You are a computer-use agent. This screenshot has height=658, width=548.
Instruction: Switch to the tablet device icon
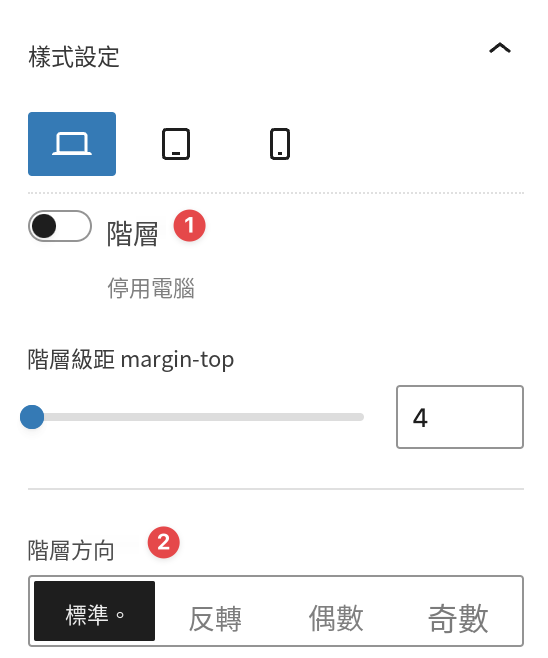(x=176, y=144)
